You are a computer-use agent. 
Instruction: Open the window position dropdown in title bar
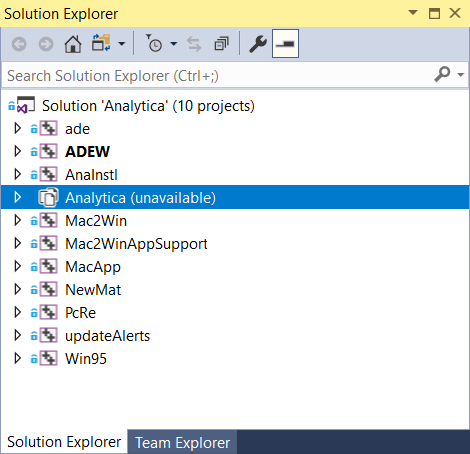tap(413, 13)
